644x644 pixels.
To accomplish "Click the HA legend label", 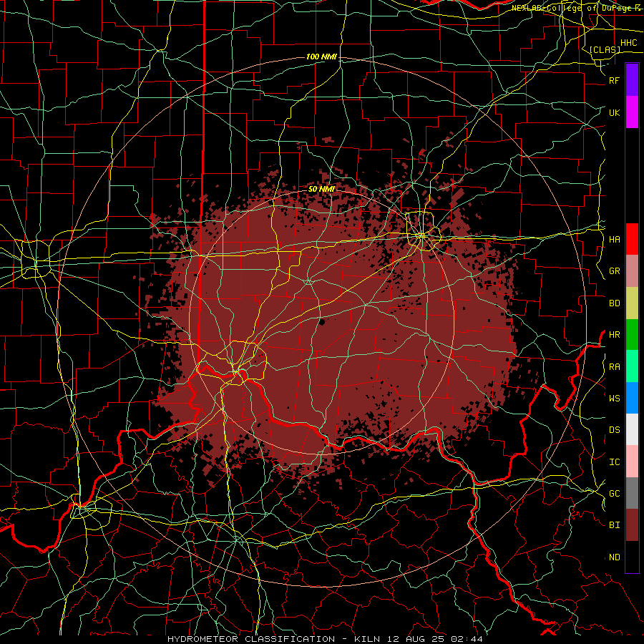I will 615,240.
